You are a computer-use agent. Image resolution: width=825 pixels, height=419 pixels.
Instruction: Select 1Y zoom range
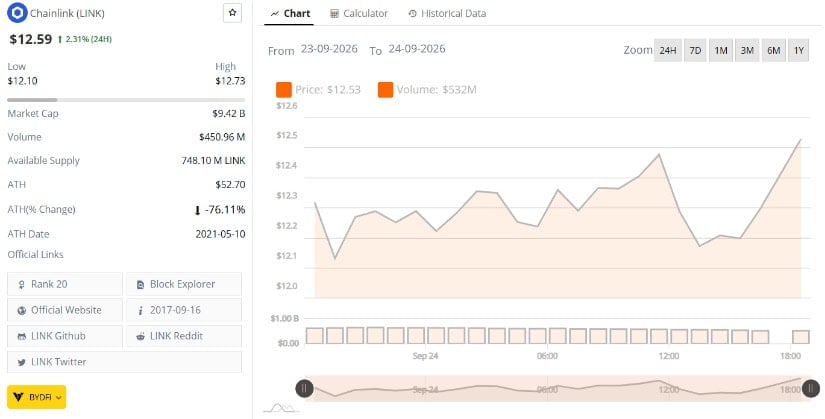tap(799, 51)
